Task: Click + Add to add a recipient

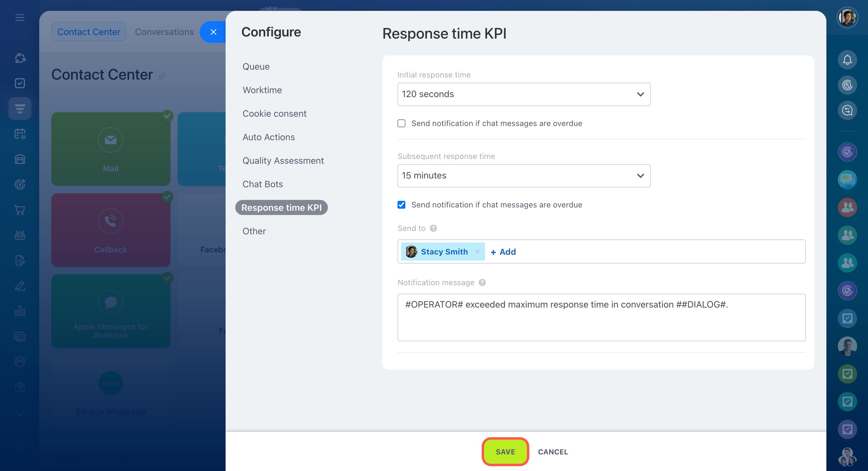Action: click(x=503, y=252)
